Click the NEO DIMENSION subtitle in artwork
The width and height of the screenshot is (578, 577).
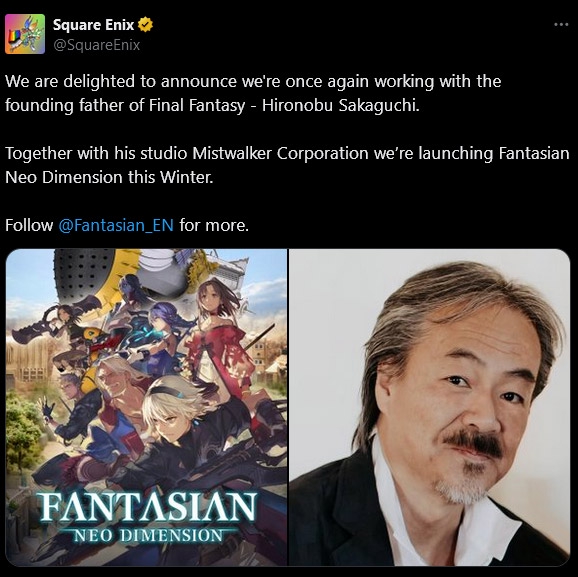pyautogui.click(x=148, y=535)
